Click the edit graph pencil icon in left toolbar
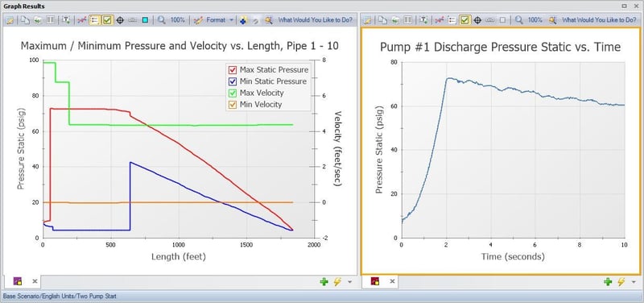This screenshot has width=644, height=303. pyautogui.click(x=10, y=19)
